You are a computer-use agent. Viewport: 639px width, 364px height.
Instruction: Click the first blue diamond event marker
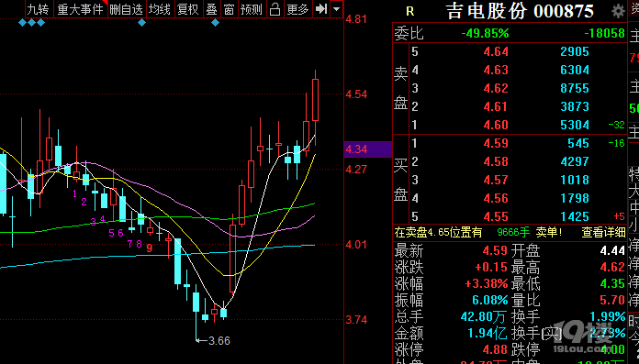22,23
